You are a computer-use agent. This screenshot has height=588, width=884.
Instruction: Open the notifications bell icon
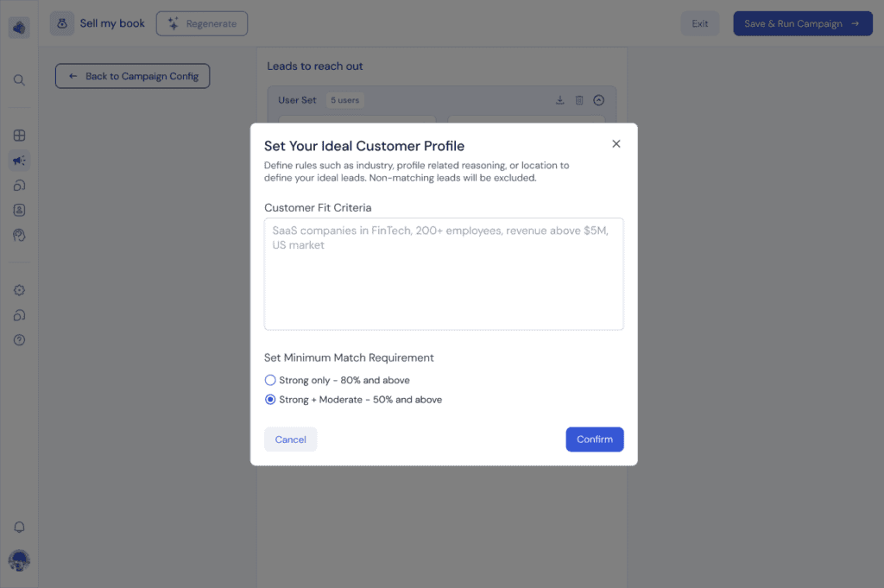[x=19, y=528]
